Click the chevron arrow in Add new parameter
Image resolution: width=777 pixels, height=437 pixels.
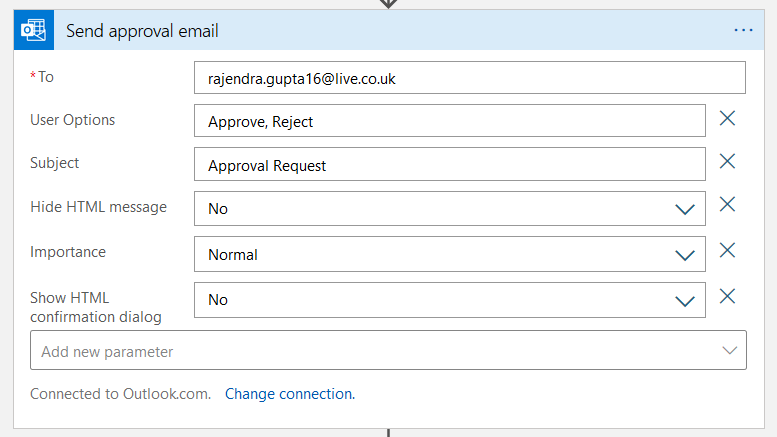tap(729, 351)
